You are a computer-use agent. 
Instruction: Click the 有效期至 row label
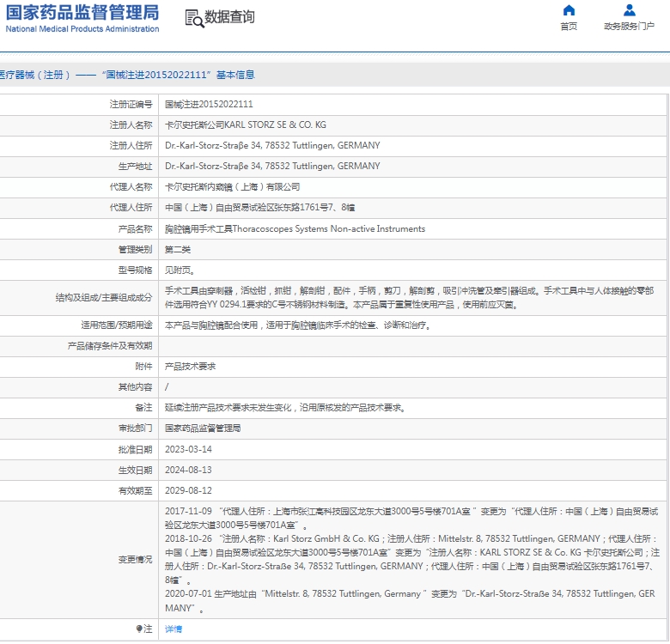(x=135, y=490)
